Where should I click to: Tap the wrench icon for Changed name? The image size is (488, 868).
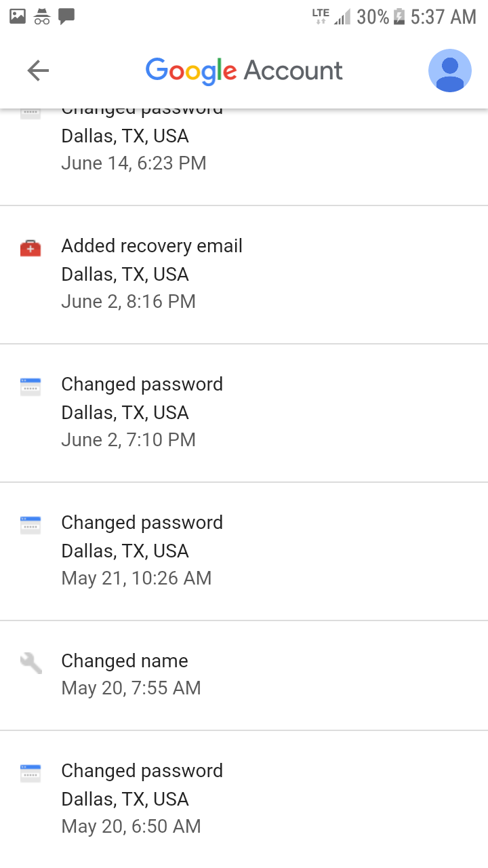pyautogui.click(x=30, y=663)
